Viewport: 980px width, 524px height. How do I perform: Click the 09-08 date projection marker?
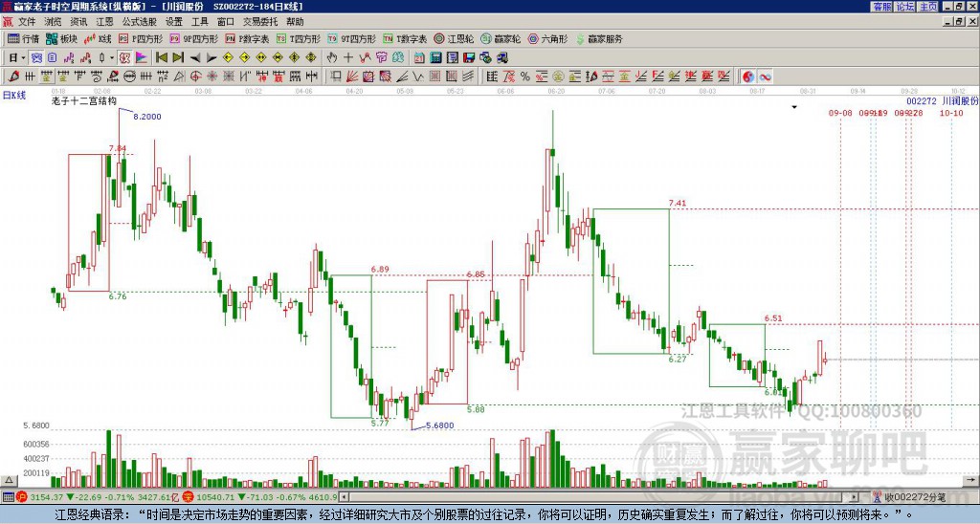tap(840, 113)
